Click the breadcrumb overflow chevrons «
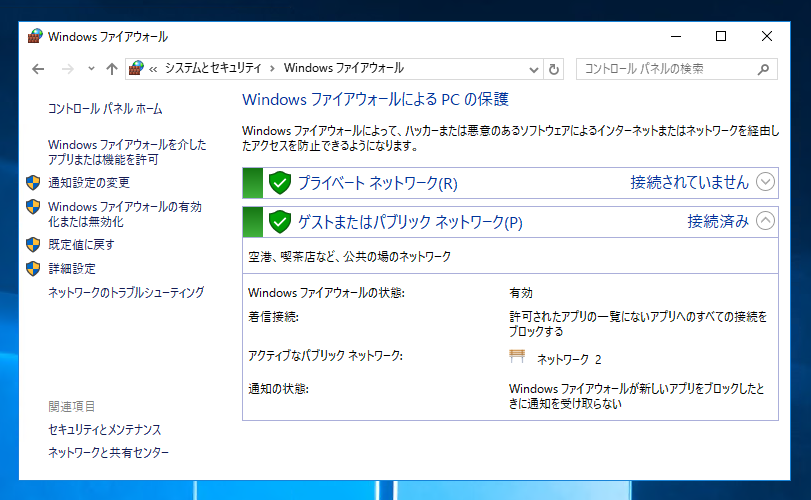The width and height of the screenshot is (811, 500). (x=153, y=69)
